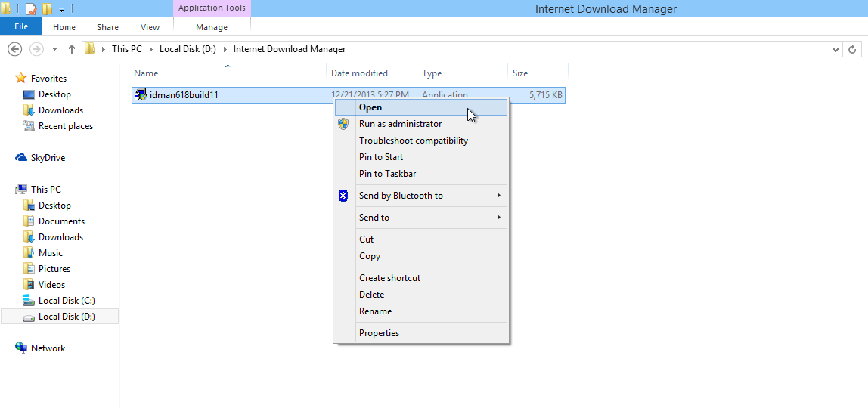Click the shield icon beside Run as administrator
868x408 pixels.
pyautogui.click(x=343, y=124)
